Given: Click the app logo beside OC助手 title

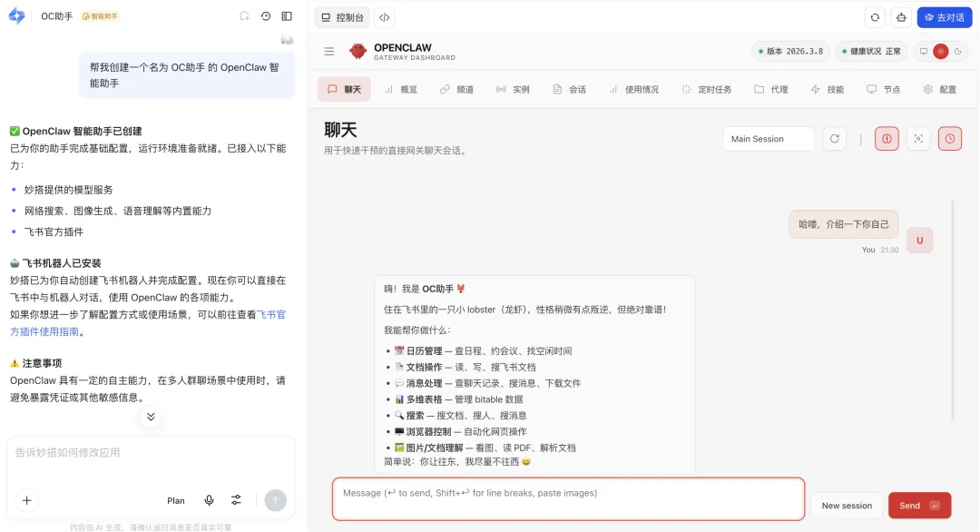Looking at the screenshot, I should (17, 16).
